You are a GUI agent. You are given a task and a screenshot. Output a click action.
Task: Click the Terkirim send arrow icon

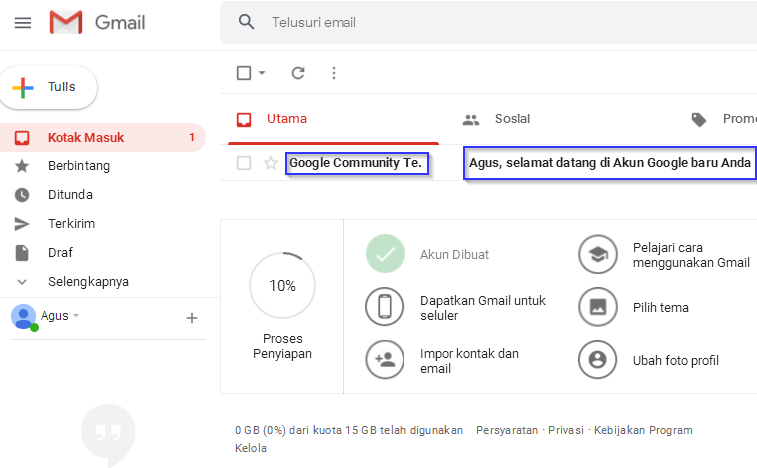tap(22, 224)
